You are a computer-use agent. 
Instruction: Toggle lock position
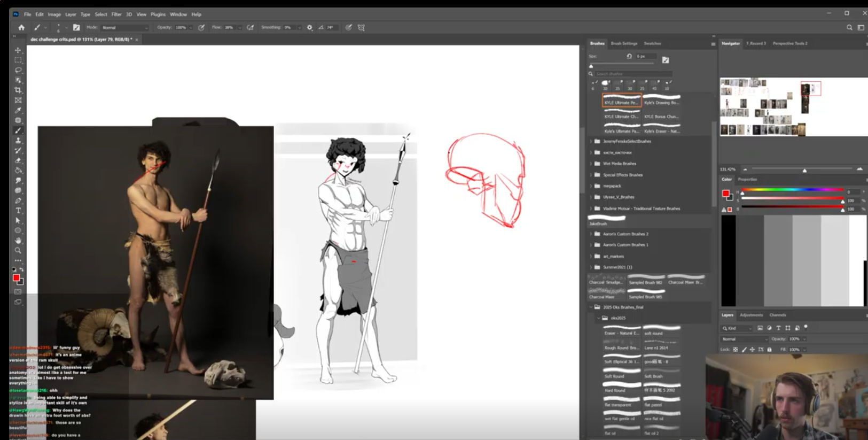752,350
